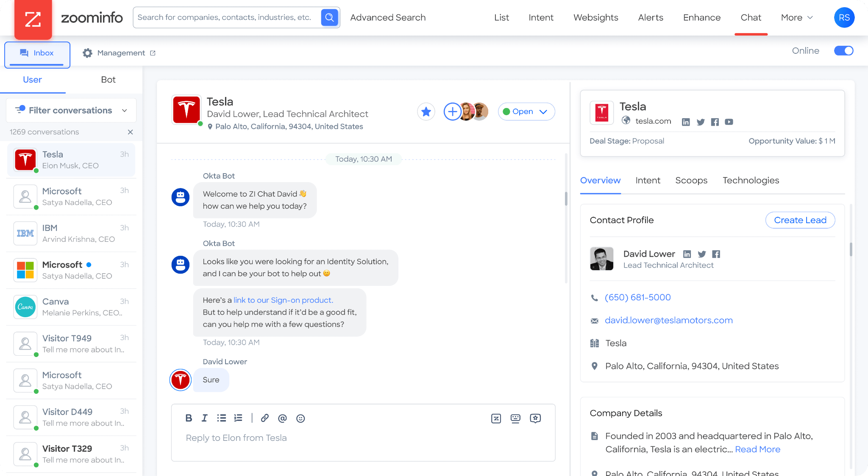Click the link insertion icon in reply editor
Screen dimensions: 868x476
tap(264, 418)
